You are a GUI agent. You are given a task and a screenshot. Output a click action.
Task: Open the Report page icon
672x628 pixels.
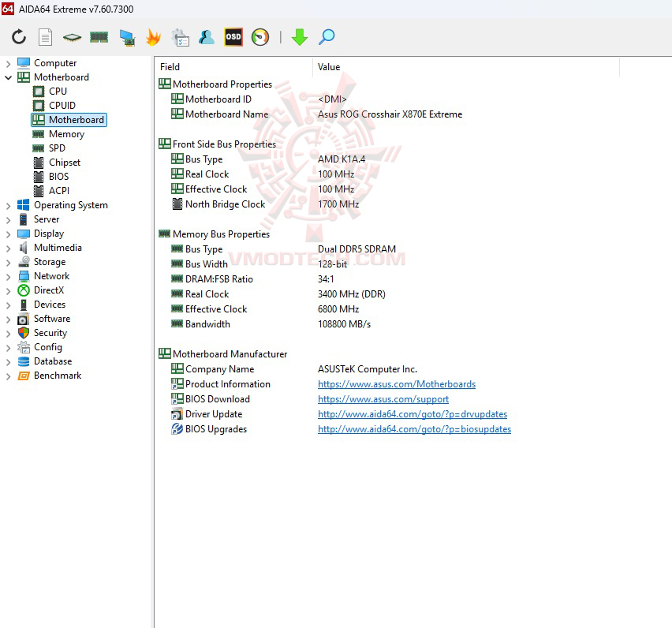(45, 37)
